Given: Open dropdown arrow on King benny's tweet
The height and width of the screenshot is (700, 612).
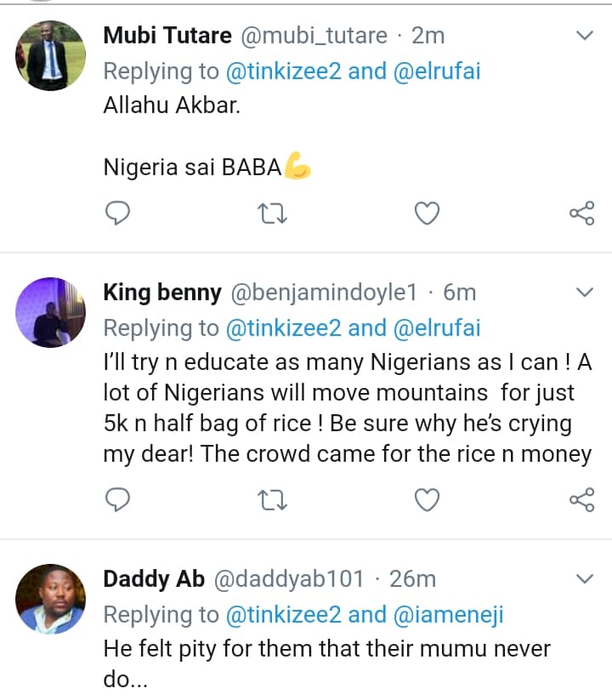Looking at the screenshot, I should 585,293.
